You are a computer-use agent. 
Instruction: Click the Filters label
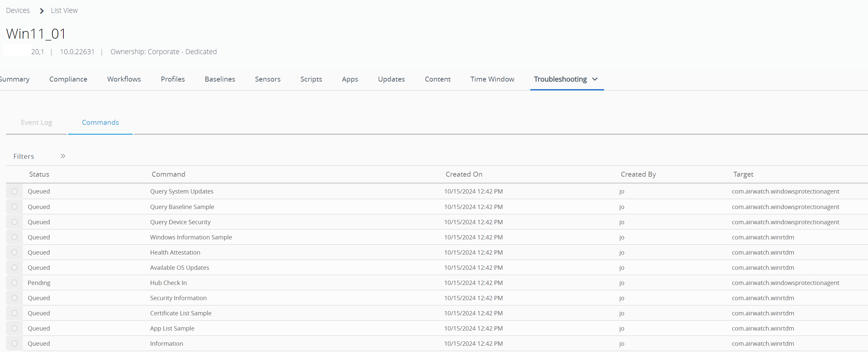23,156
